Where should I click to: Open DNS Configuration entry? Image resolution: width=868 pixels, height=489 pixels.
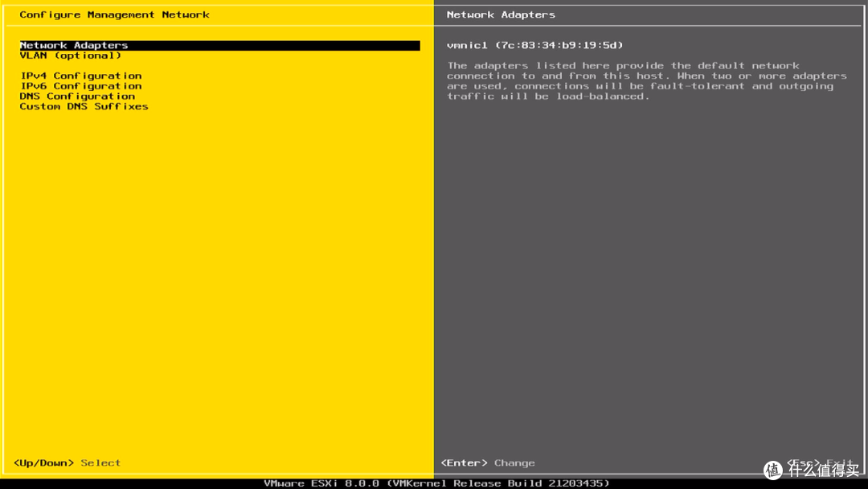pos(77,97)
